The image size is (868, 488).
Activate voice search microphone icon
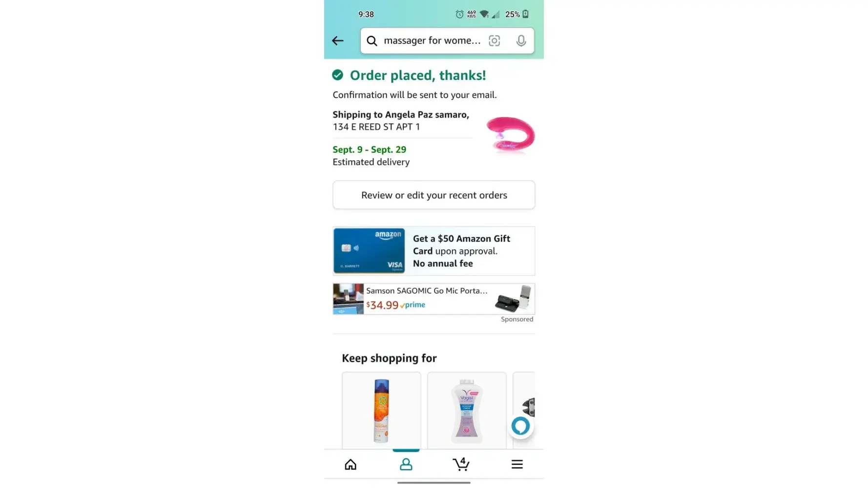[x=521, y=41]
